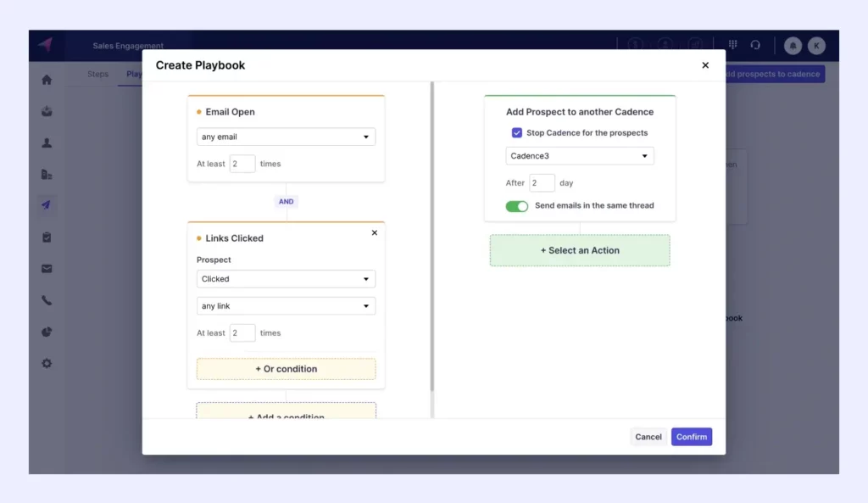Select the Cadences paper plane icon
This screenshot has height=503, width=868.
point(46,204)
